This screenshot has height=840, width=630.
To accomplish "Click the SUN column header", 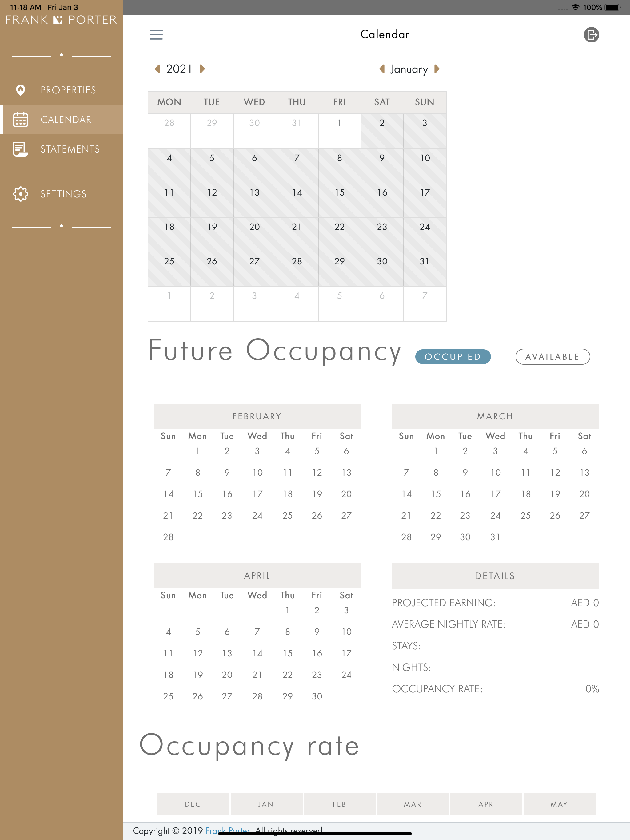I will point(425,102).
